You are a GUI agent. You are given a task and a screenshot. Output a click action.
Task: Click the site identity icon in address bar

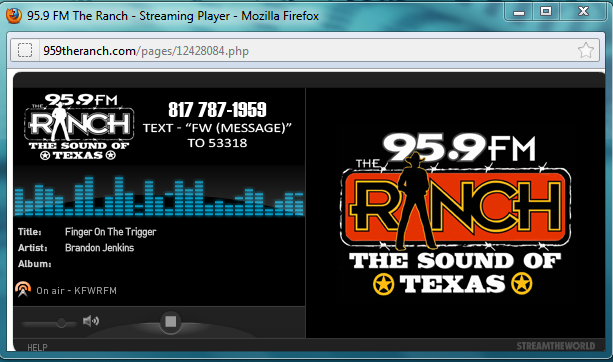[x=25, y=50]
